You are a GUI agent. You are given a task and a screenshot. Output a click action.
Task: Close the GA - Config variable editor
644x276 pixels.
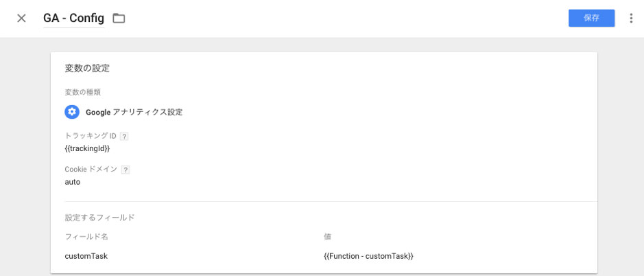click(x=21, y=18)
